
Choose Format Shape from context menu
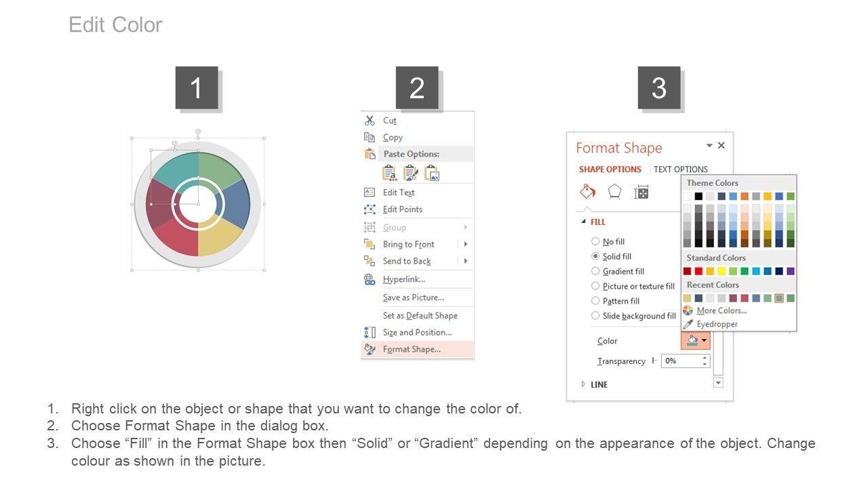[x=411, y=349]
